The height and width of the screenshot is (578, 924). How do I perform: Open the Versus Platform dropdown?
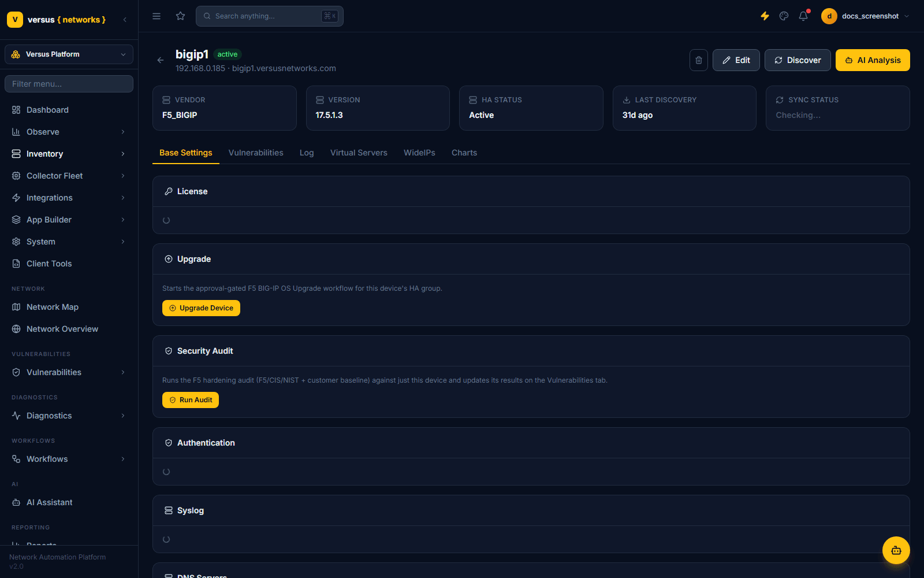(69, 54)
